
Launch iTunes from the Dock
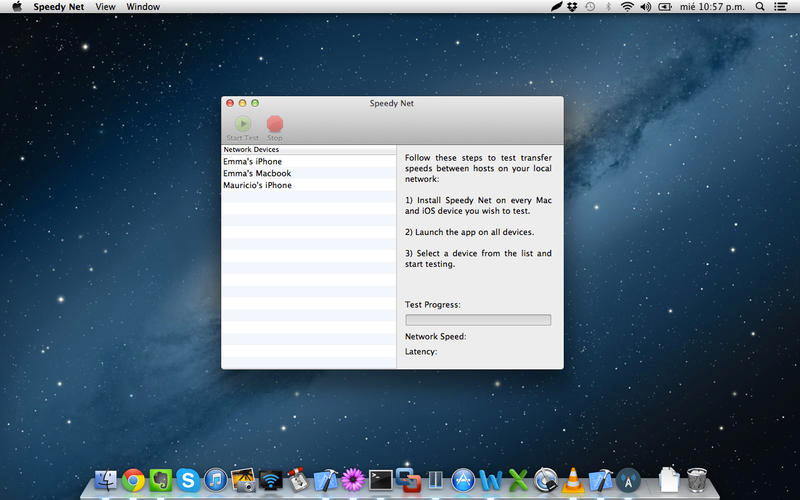click(x=215, y=481)
